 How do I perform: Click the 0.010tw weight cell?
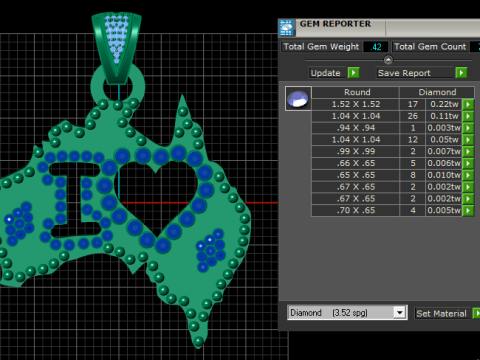(444, 175)
